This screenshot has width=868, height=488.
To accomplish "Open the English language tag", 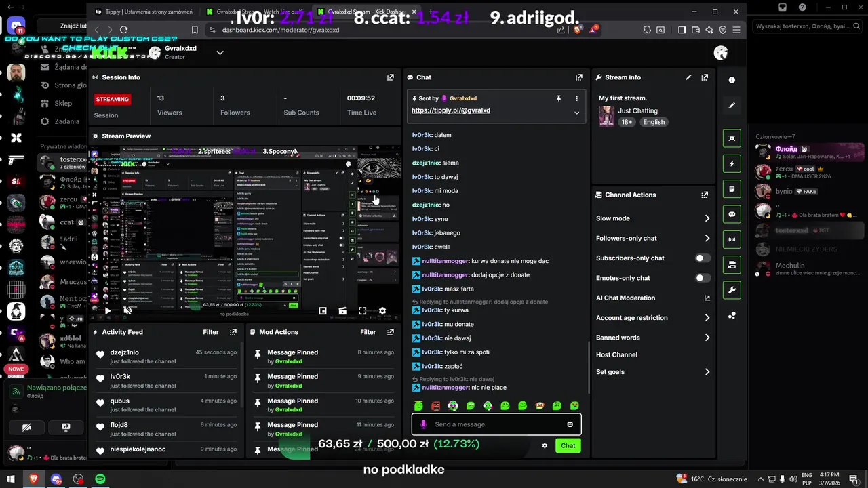I will click(x=654, y=122).
